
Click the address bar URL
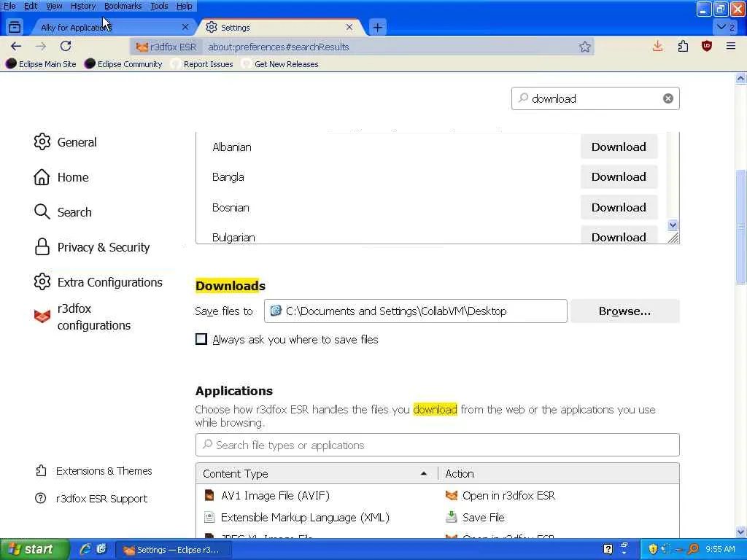point(278,47)
